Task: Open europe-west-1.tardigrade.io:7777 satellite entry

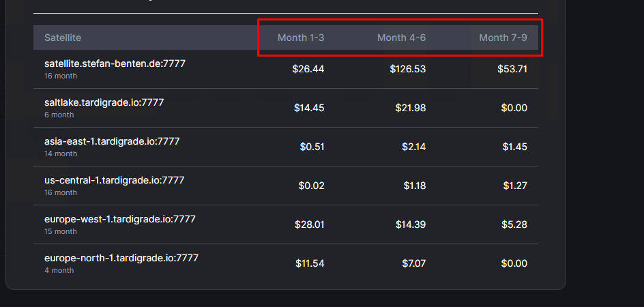Action: [x=119, y=219]
